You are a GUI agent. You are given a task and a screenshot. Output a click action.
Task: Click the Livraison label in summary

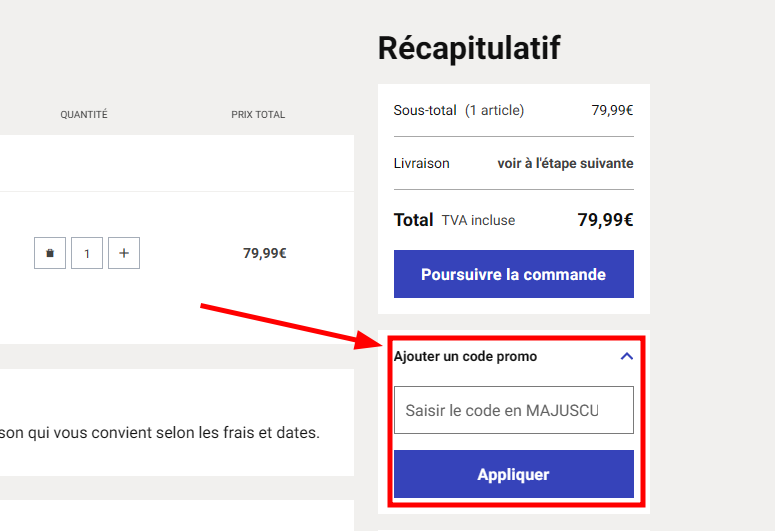[x=422, y=163]
